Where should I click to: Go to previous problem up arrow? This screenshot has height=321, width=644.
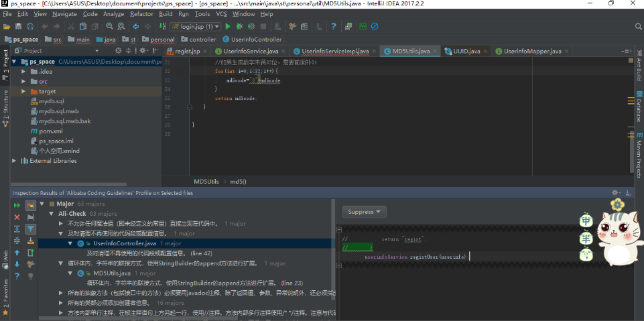(17, 253)
